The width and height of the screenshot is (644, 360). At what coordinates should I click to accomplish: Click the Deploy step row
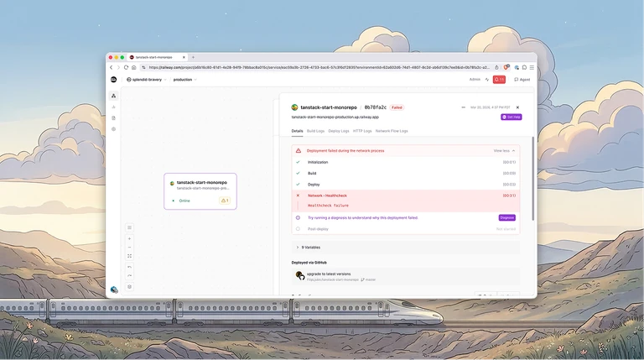[405, 185]
